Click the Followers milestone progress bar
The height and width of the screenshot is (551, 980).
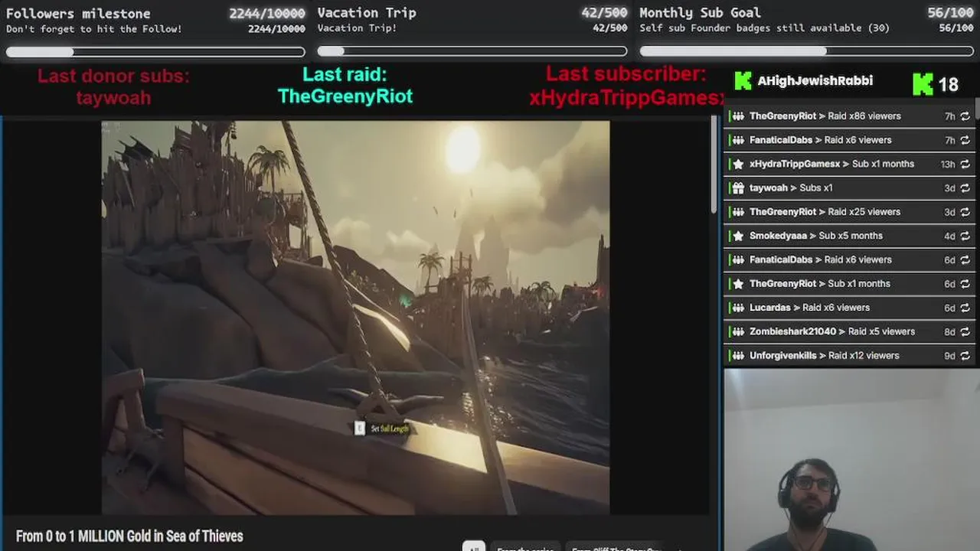(155, 52)
